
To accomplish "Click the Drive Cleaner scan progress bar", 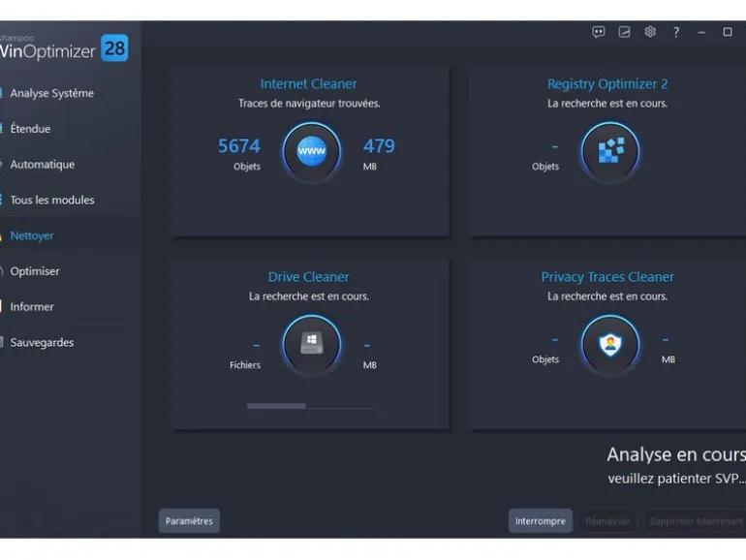I will [310, 406].
